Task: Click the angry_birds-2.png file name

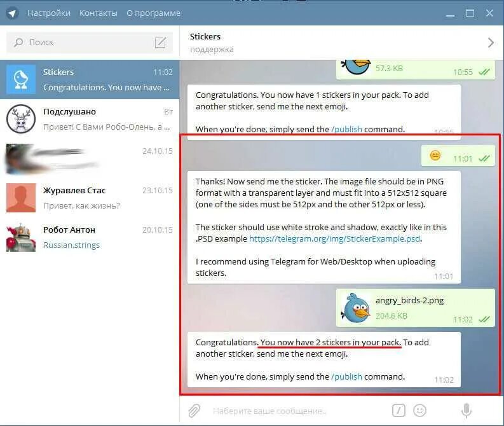Action: click(x=409, y=300)
